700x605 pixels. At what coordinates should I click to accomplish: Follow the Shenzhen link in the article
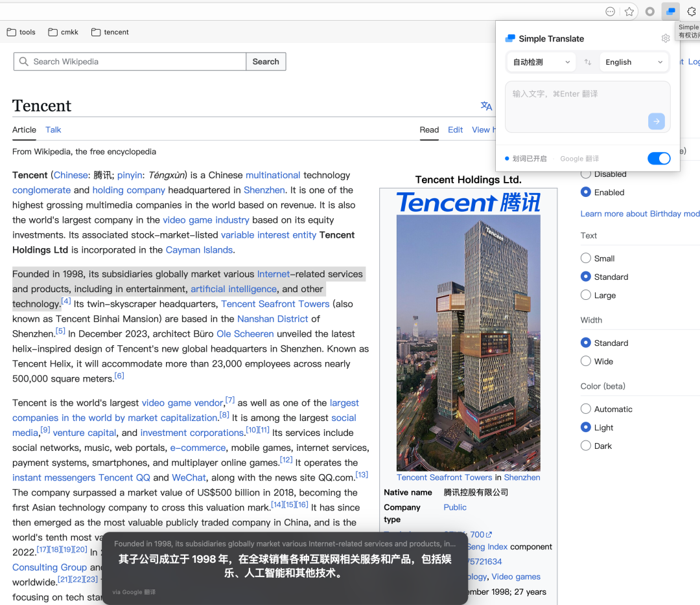(x=264, y=190)
